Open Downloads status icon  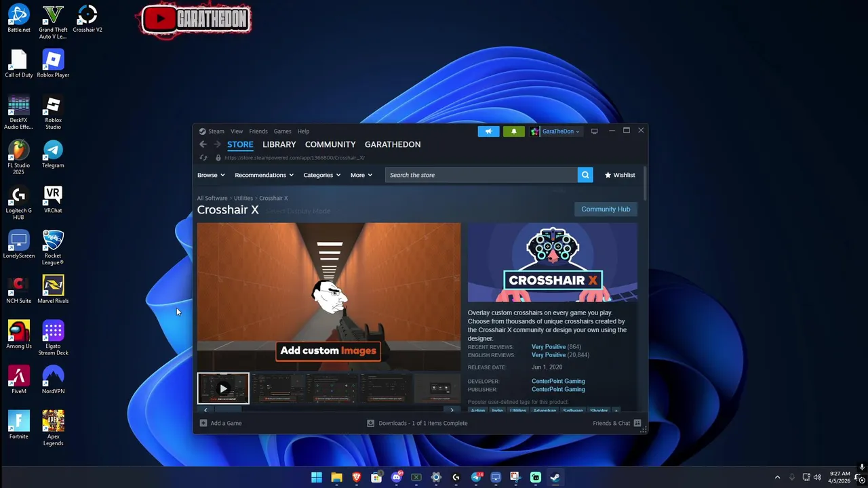point(370,423)
